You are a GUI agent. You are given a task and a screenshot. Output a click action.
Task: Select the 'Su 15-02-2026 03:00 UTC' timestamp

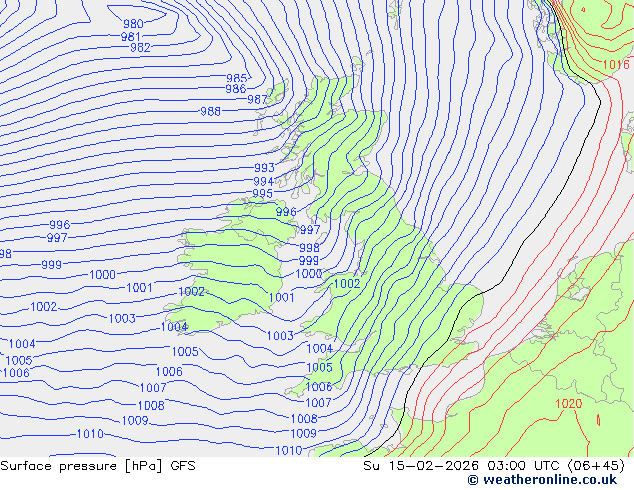pyautogui.click(x=461, y=466)
